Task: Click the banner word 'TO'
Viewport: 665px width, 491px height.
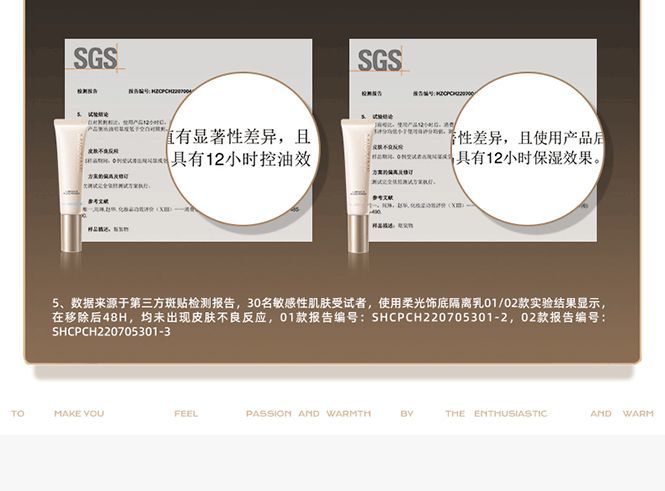Action: (18, 413)
